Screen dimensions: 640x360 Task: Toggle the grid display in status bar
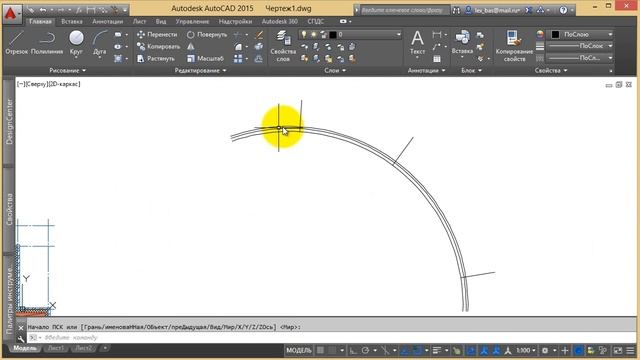320,350
